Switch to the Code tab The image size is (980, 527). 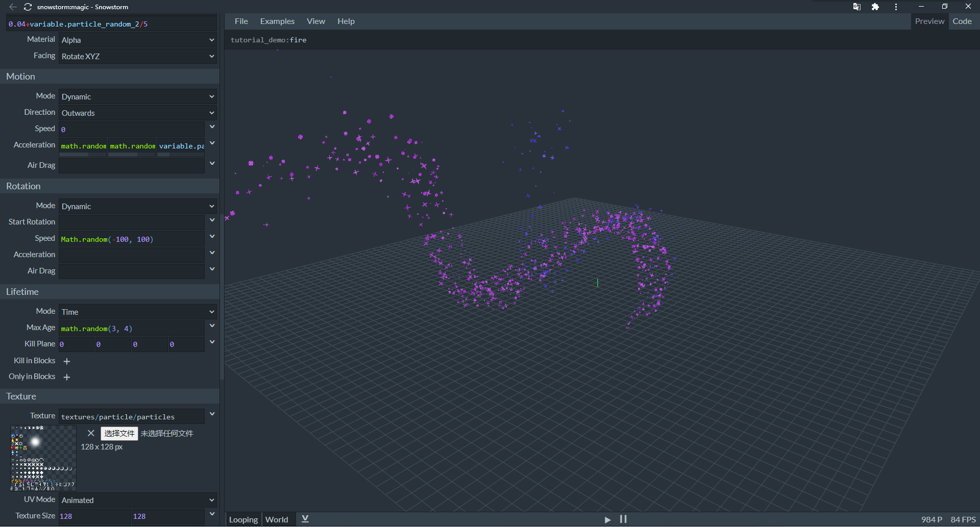click(x=962, y=21)
